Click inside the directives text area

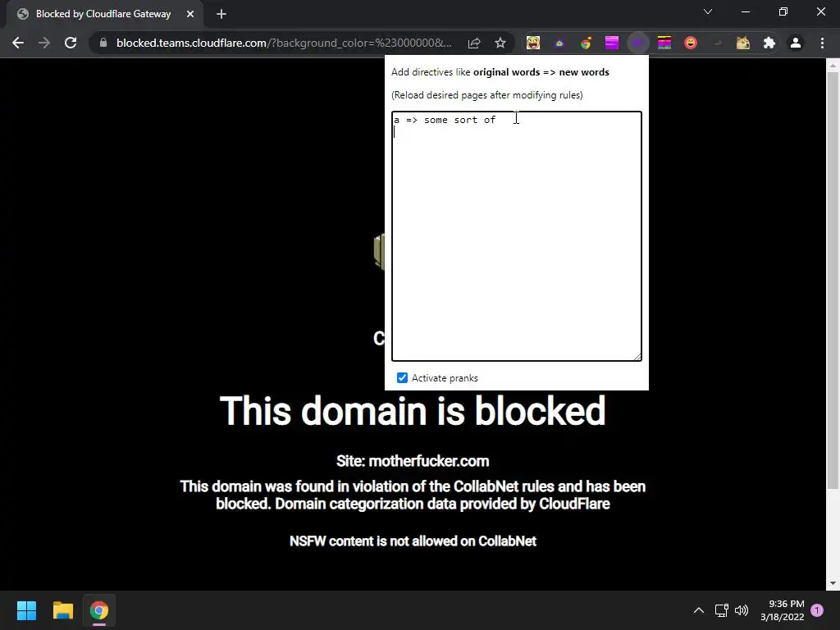[x=517, y=236]
